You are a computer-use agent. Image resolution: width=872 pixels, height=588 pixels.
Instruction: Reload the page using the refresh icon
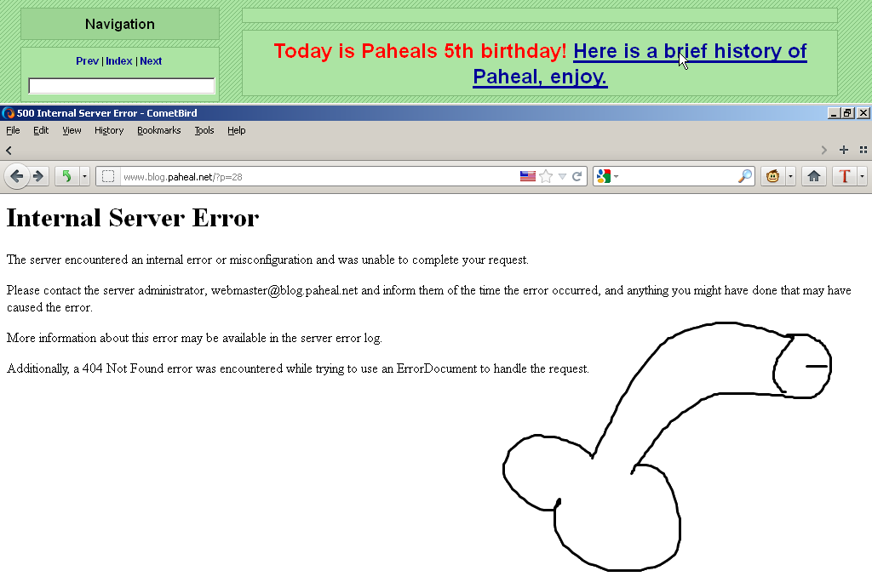(577, 176)
